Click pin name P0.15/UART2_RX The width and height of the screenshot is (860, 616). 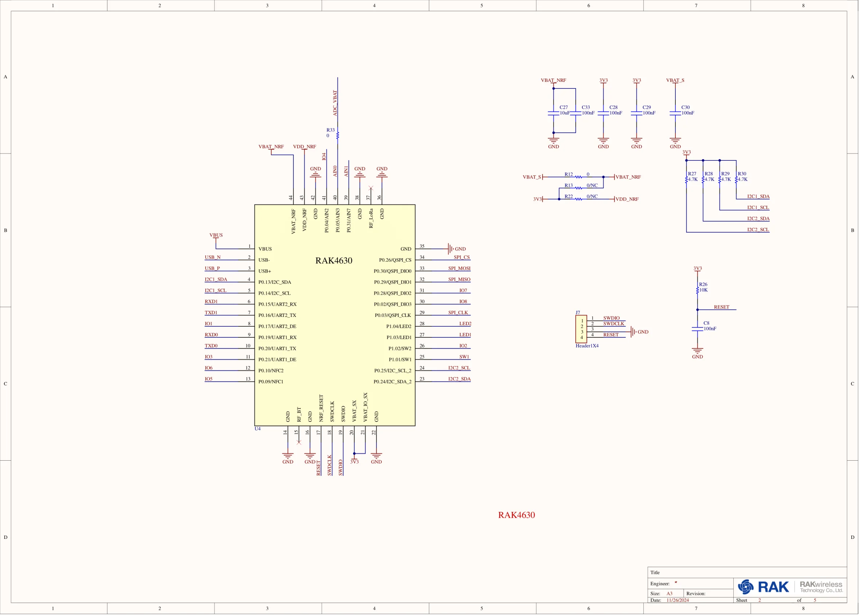coord(277,304)
